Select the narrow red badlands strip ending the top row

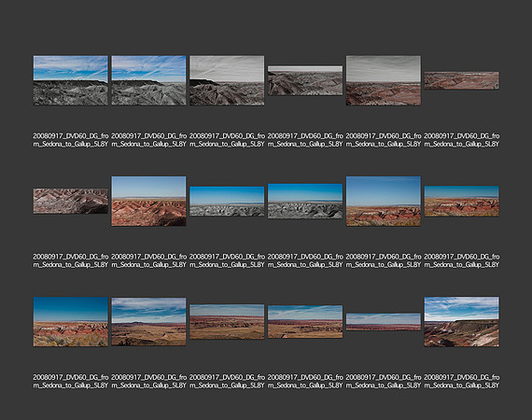(x=461, y=80)
